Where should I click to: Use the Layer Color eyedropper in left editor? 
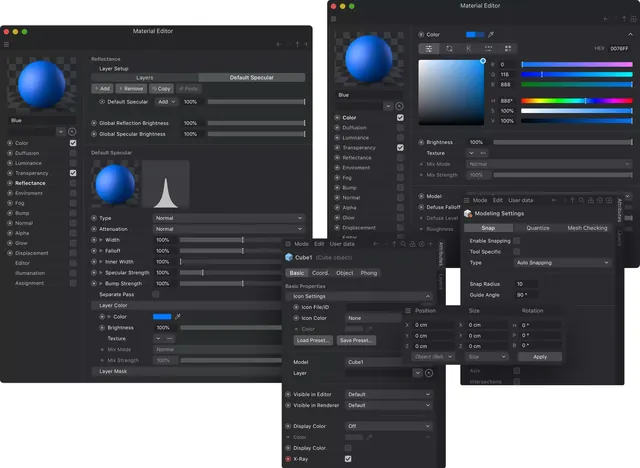click(x=178, y=317)
